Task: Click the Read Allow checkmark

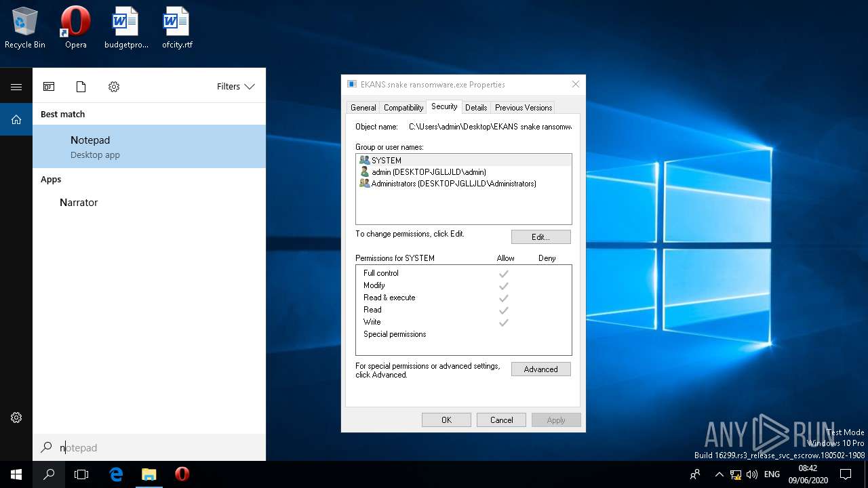Action: point(504,310)
